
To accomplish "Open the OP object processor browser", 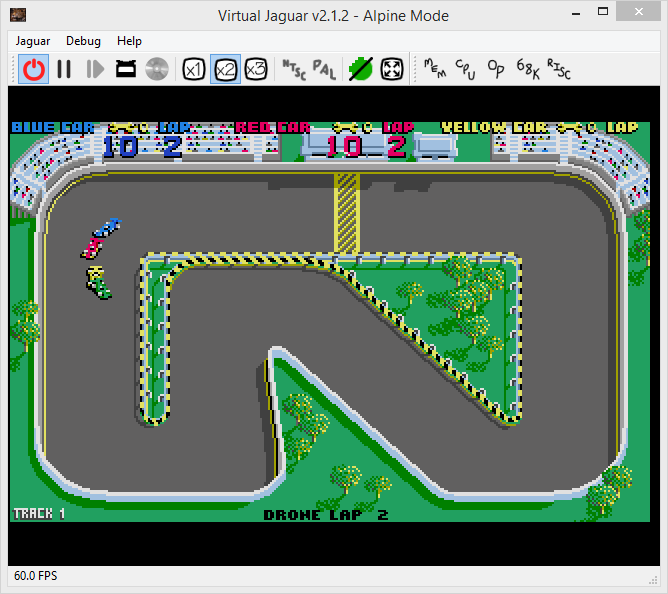I will 496,69.
